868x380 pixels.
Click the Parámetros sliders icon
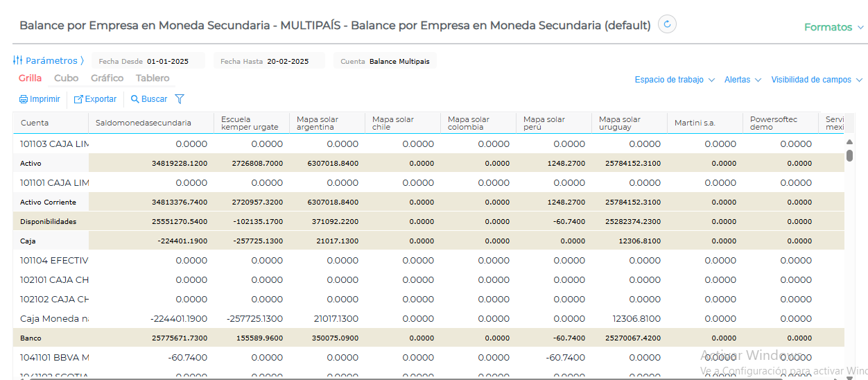point(18,60)
